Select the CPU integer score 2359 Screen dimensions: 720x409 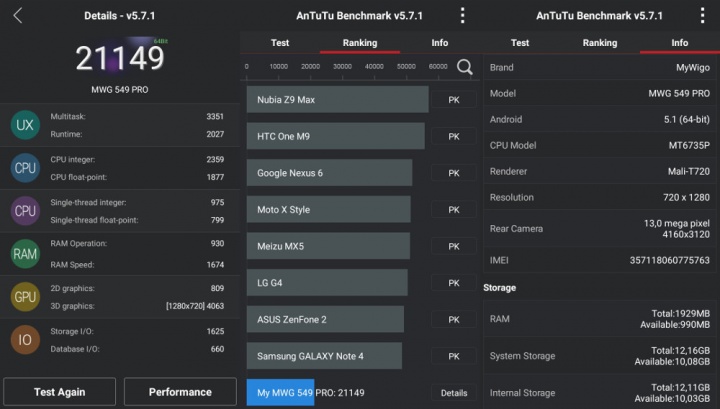coord(215,159)
